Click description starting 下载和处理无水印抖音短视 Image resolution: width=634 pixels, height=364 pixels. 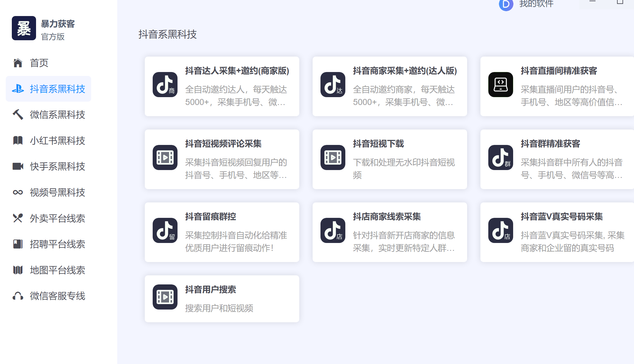pos(404,169)
